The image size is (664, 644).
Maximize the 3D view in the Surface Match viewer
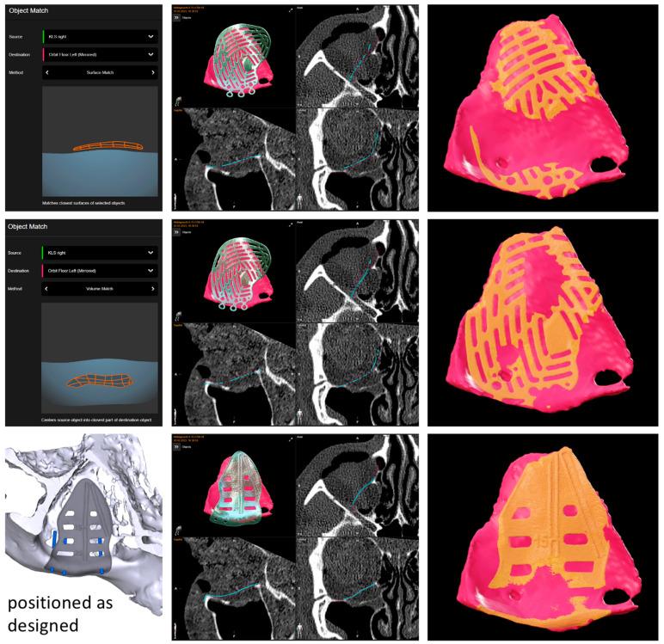click(290, 12)
